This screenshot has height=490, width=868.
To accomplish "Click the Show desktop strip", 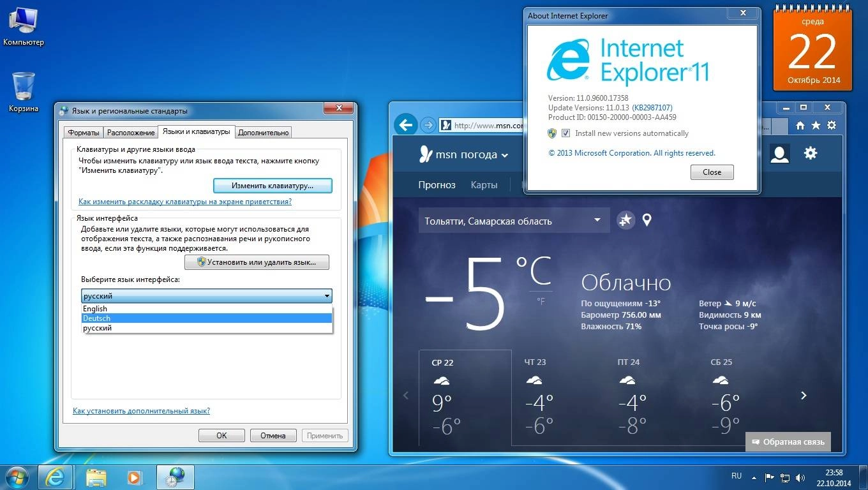I will tap(864, 477).
